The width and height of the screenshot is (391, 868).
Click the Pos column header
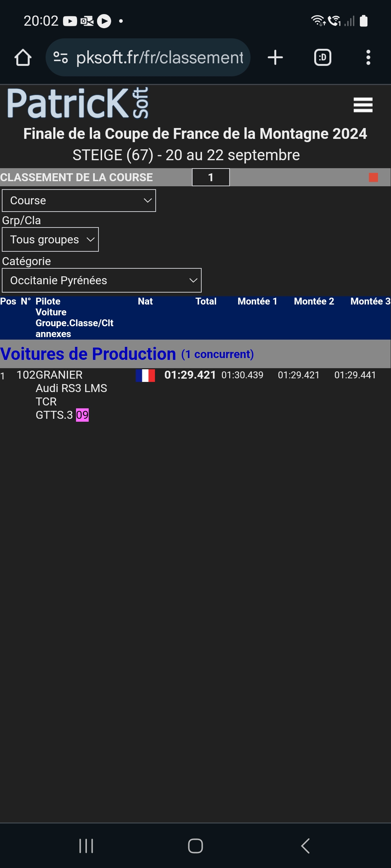click(x=8, y=301)
